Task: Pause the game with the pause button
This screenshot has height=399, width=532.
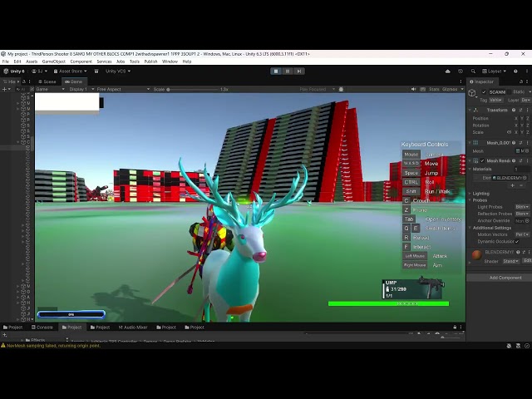Action: click(x=288, y=71)
